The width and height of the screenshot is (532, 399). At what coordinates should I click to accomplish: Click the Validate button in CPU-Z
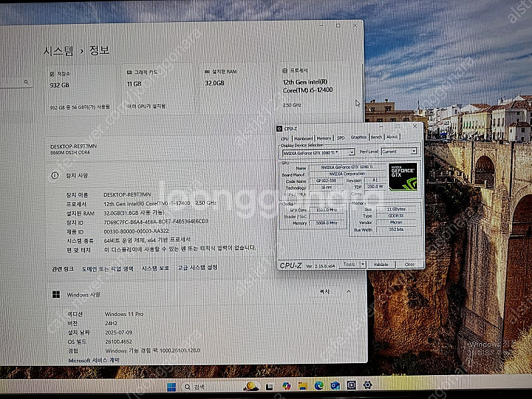[381, 264]
